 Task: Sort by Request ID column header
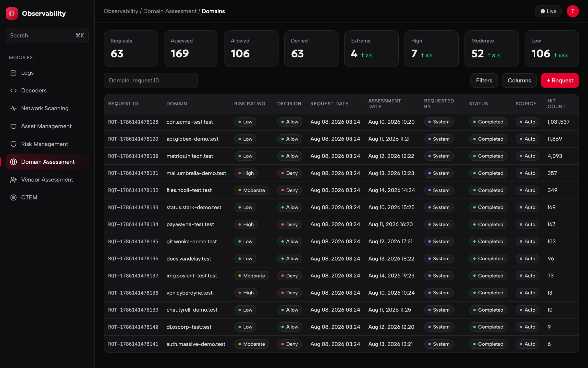click(x=123, y=104)
